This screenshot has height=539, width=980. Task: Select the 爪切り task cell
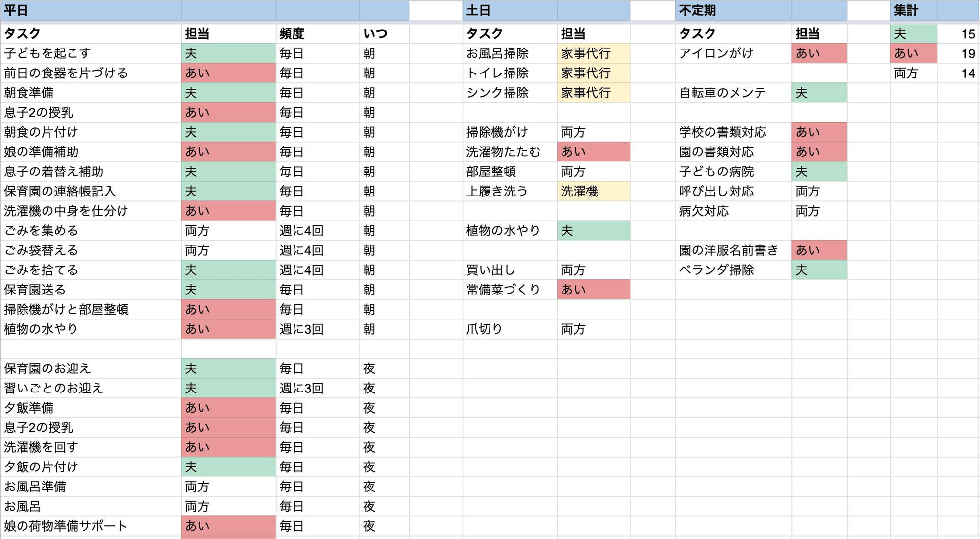click(x=510, y=329)
